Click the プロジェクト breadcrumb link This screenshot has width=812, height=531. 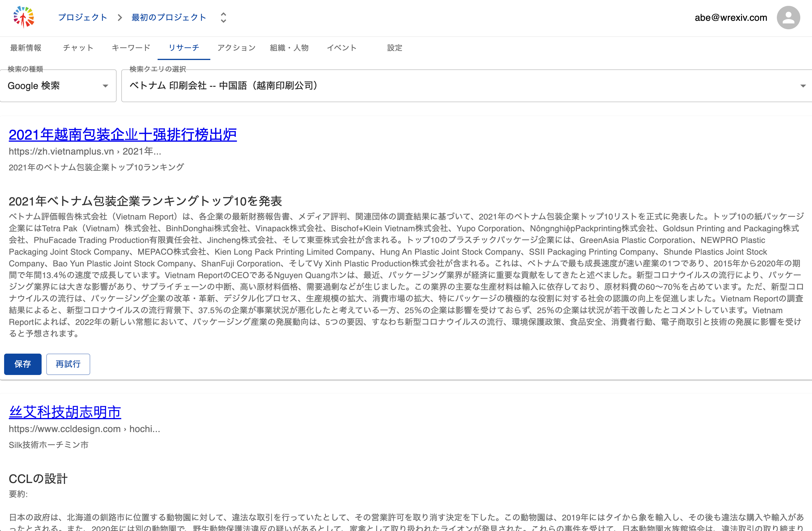click(83, 17)
